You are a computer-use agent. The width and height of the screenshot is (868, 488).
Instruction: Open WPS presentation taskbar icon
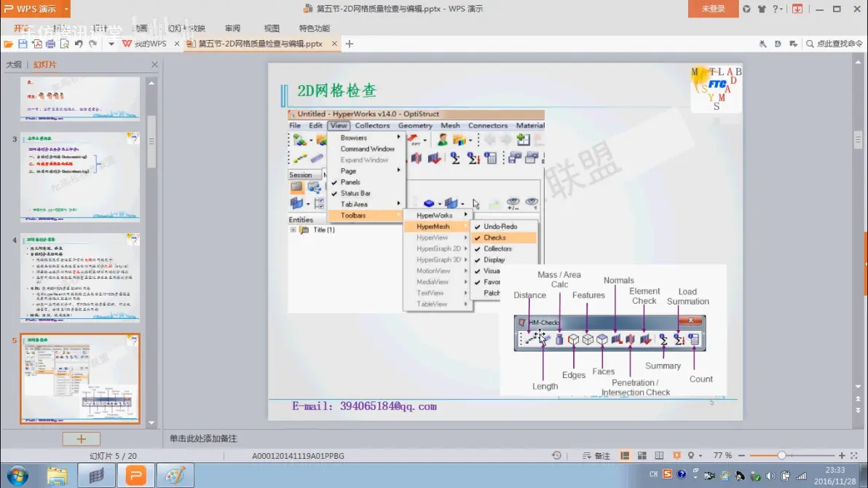(x=136, y=476)
